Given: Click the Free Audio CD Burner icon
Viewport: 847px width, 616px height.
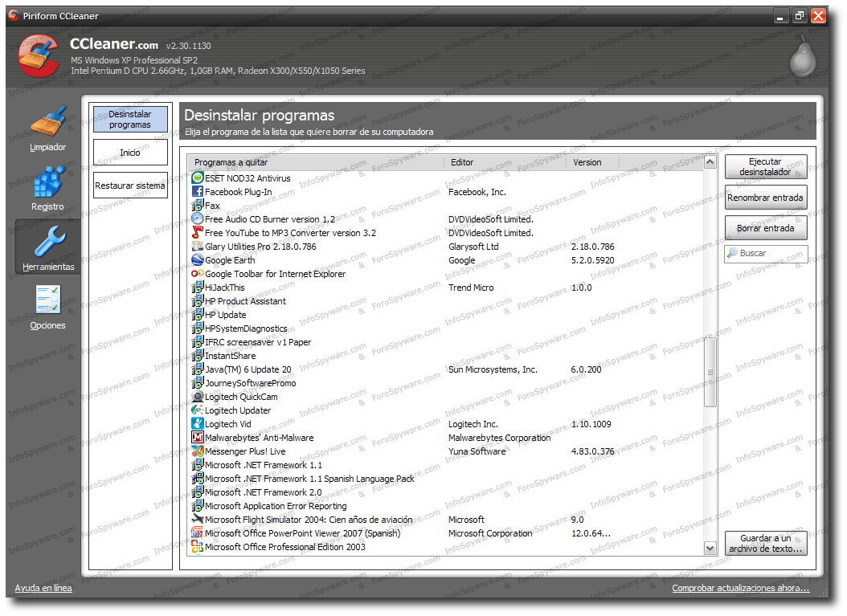Looking at the screenshot, I should [198, 218].
